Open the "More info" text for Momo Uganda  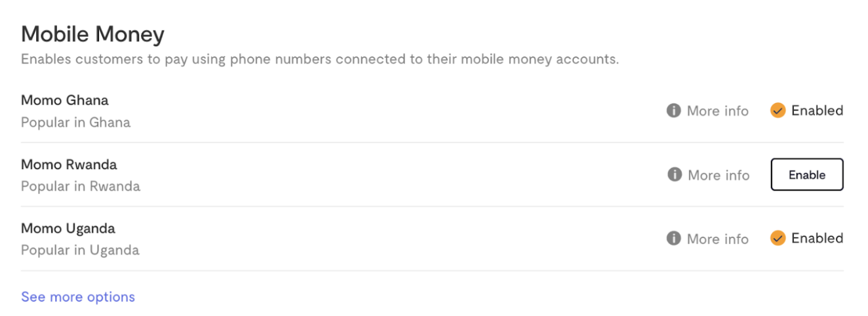coord(717,239)
